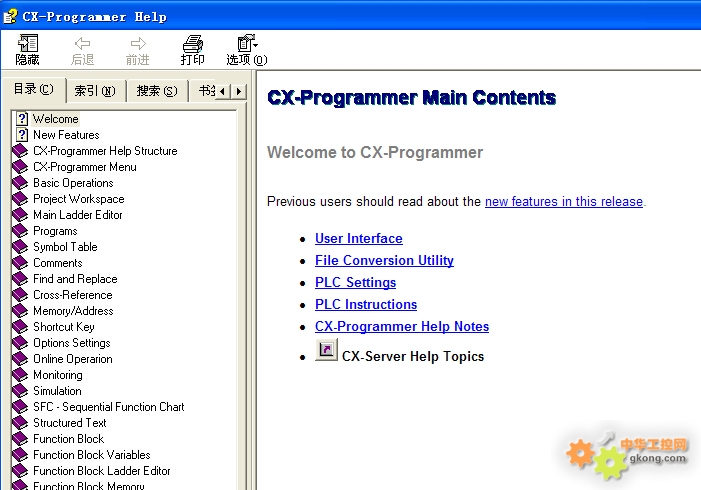Expand the Project Workspace topic
Screen dimensions: 701x490
(79, 199)
